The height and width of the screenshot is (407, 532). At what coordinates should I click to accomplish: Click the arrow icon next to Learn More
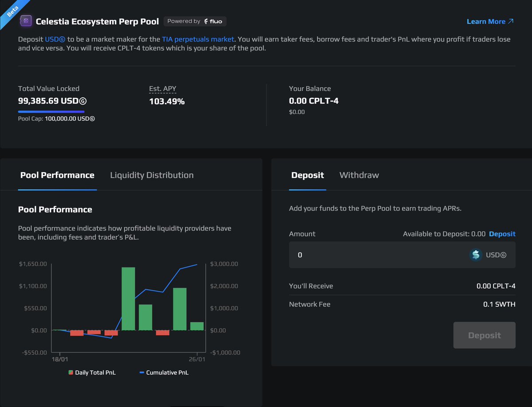point(511,21)
